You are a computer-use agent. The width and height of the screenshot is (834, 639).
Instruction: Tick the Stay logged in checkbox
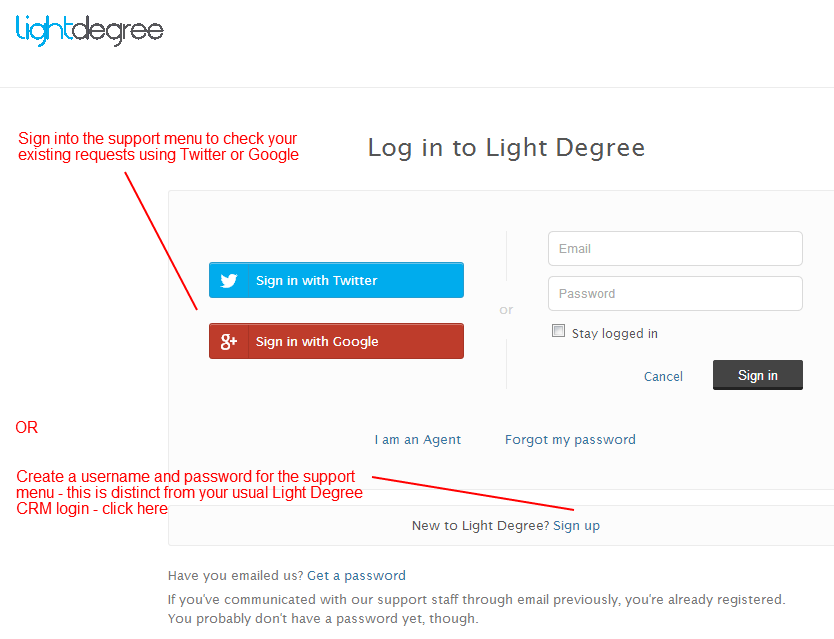(x=559, y=331)
